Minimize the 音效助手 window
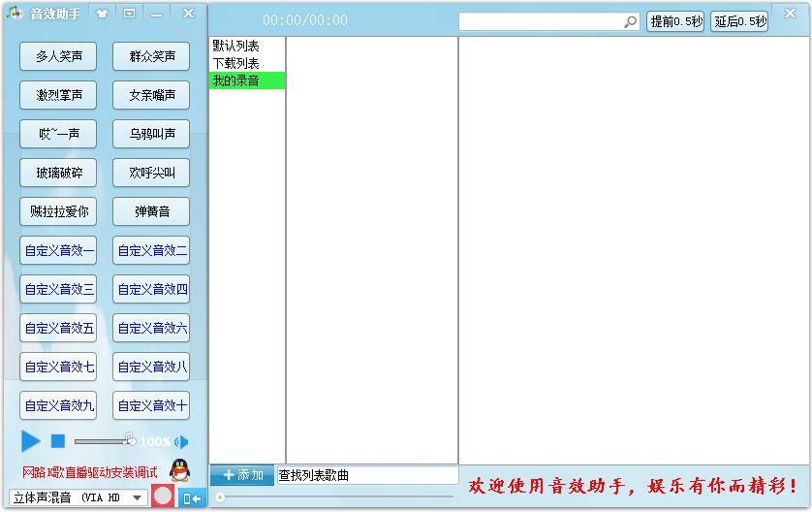812x512 pixels. coord(156,15)
